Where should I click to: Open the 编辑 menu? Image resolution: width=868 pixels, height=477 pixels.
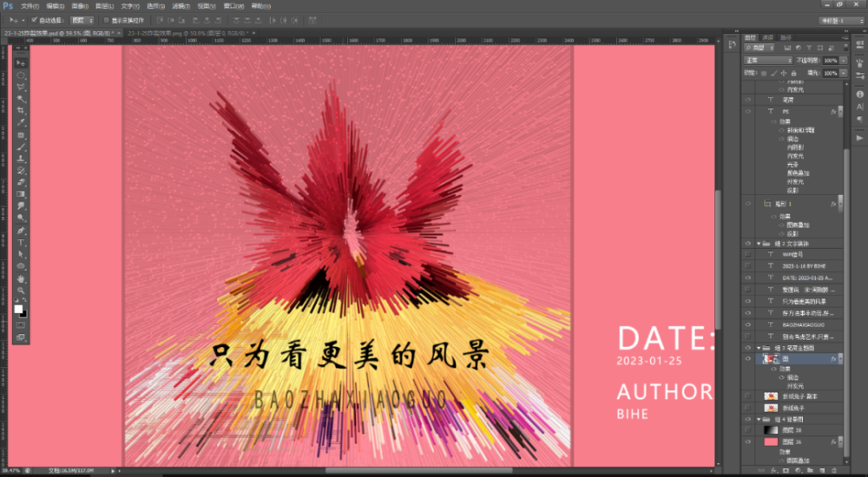55,6
